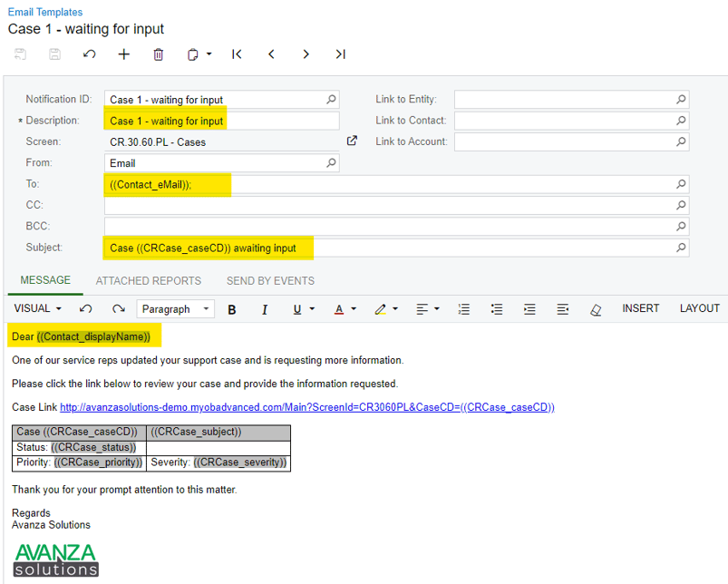The width and height of the screenshot is (728, 584).
Task: Select the ((CRCase_status)) placeholder
Action: click(x=93, y=447)
